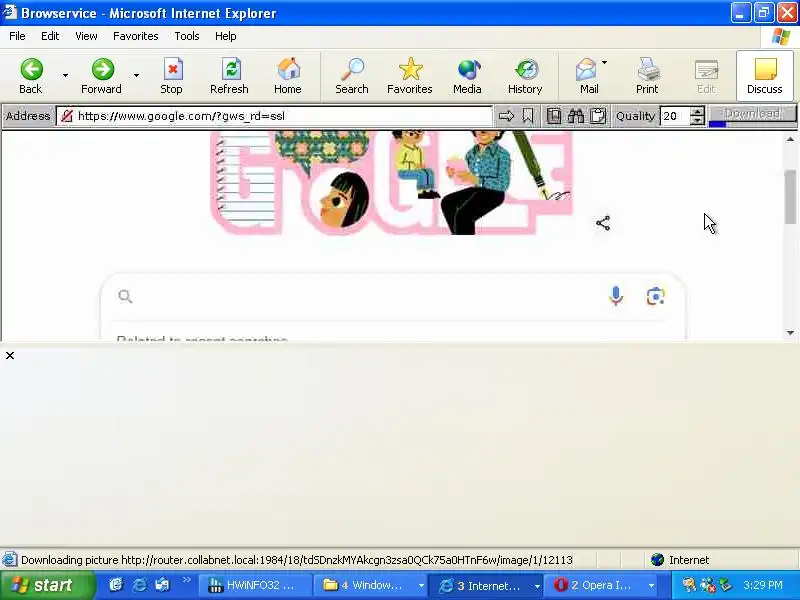Print the current page
The width and height of the screenshot is (800, 600).
tap(647, 77)
